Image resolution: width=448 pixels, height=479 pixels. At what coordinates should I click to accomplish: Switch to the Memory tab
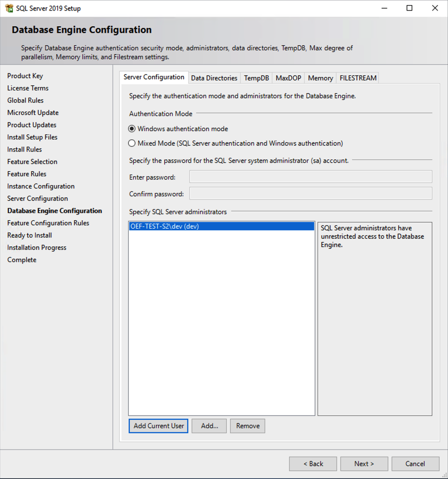(320, 78)
